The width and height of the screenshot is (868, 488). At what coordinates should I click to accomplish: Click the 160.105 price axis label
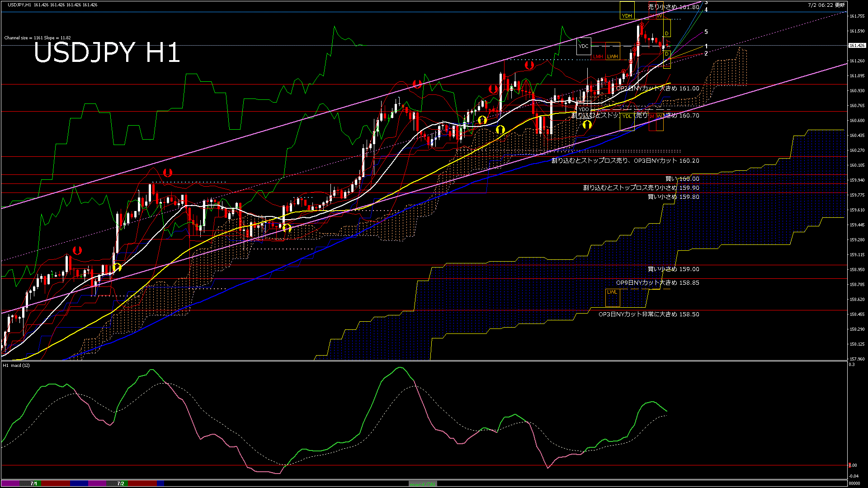click(857, 165)
